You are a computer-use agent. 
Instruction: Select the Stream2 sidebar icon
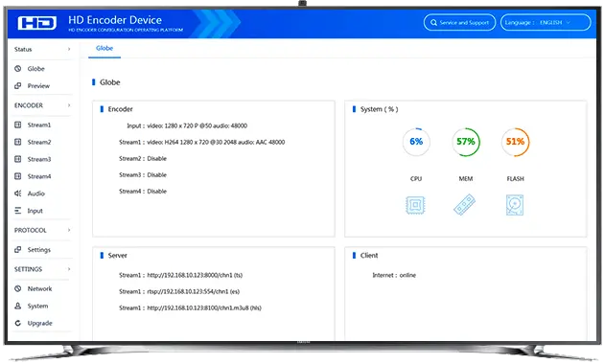point(17,142)
